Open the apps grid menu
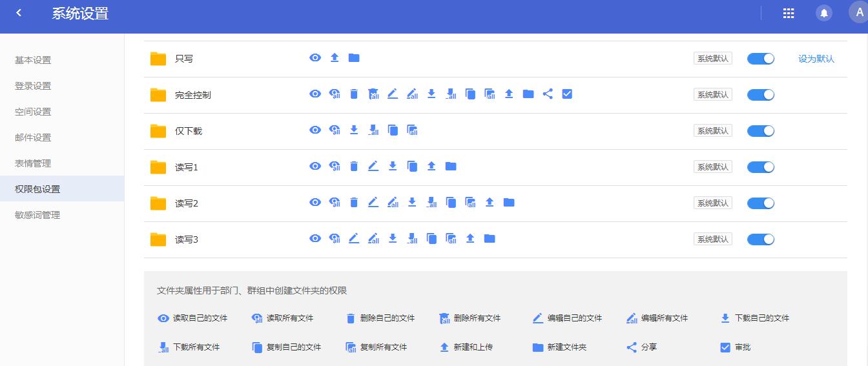The height and width of the screenshot is (366, 868). [788, 13]
